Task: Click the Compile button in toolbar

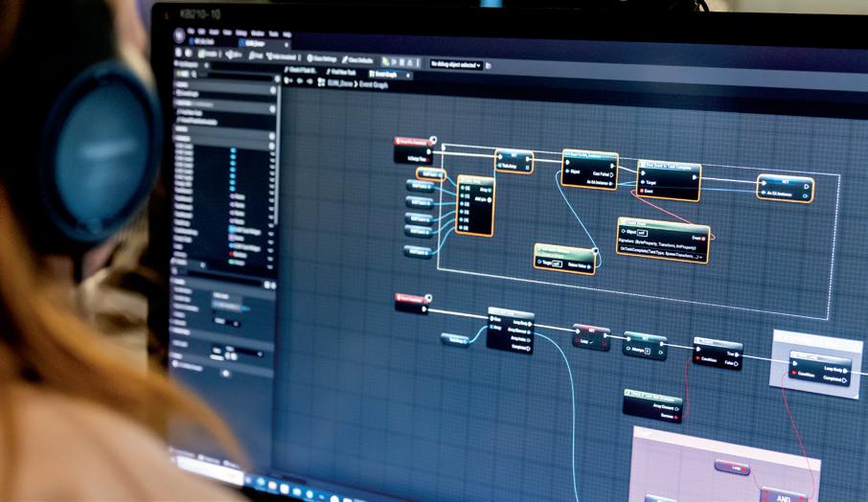Action: 209,54
